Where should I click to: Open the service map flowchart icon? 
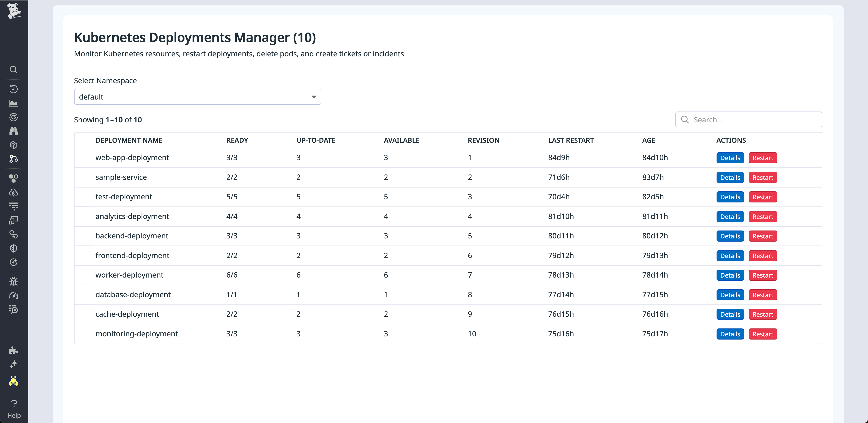click(14, 159)
